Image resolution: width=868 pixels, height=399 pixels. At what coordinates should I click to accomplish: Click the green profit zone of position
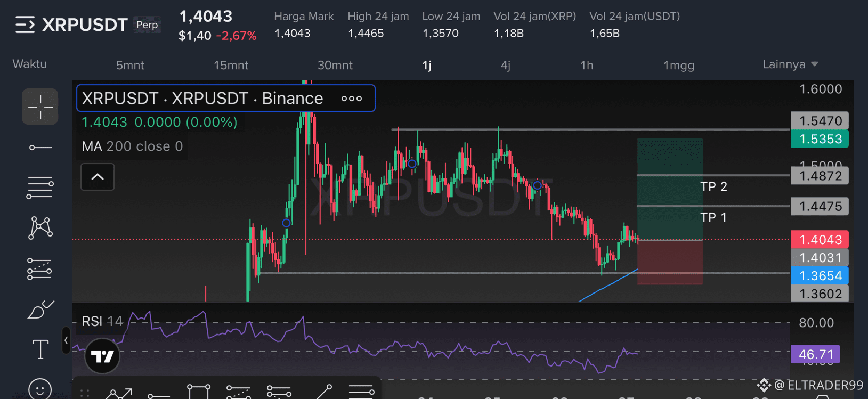(670, 189)
